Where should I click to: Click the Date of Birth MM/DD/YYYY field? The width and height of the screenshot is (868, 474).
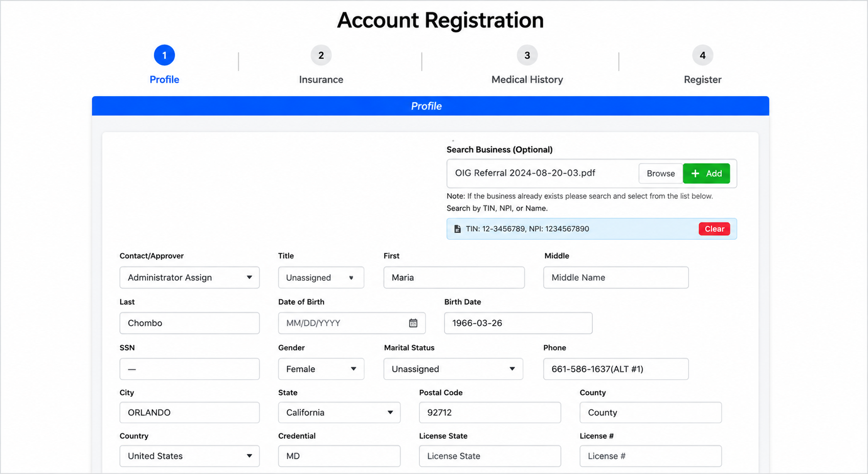tap(351, 323)
